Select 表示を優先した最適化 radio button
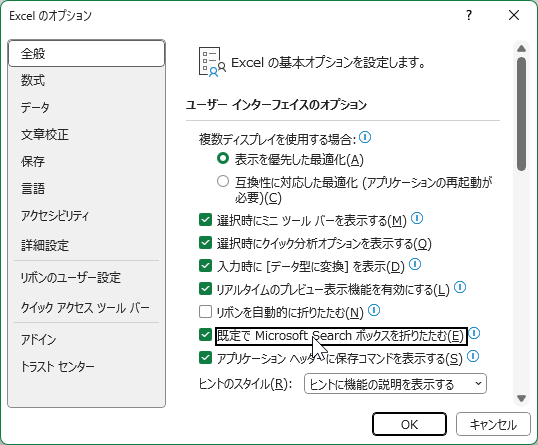The height and width of the screenshot is (445, 538). point(223,158)
